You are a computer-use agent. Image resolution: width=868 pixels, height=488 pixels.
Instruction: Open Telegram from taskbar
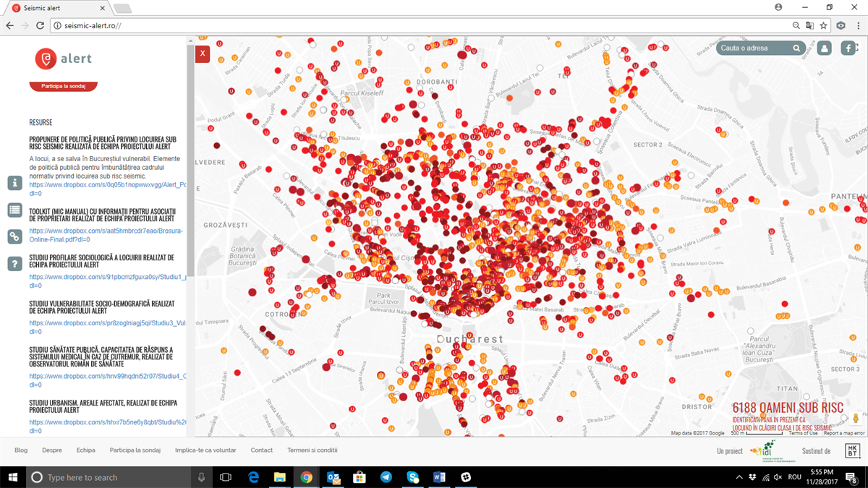[x=386, y=477]
